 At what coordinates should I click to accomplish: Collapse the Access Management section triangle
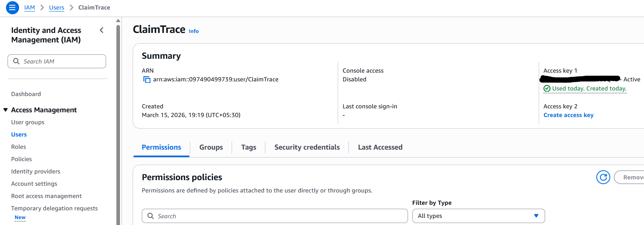pyautogui.click(x=6, y=110)
